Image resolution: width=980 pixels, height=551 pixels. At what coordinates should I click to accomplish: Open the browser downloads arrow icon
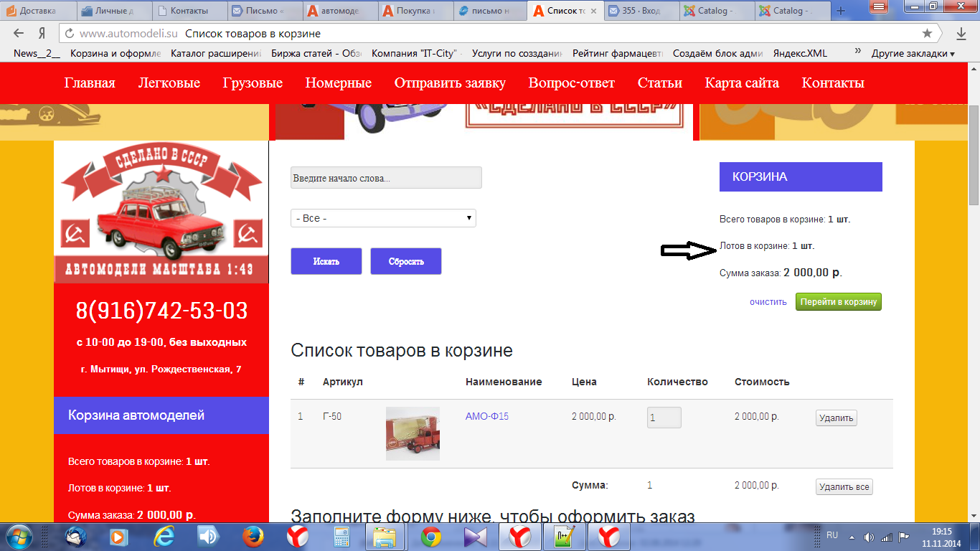pos(961,34)
